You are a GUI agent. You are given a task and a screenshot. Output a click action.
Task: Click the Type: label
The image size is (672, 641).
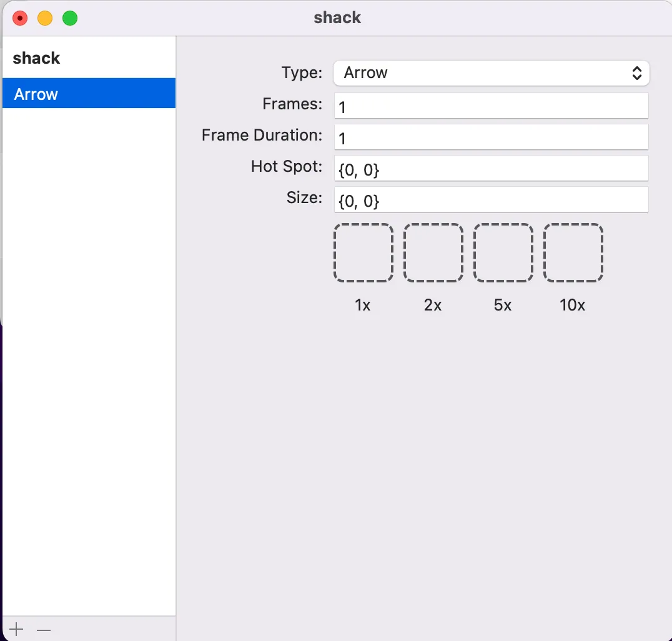tap(302, 72)
